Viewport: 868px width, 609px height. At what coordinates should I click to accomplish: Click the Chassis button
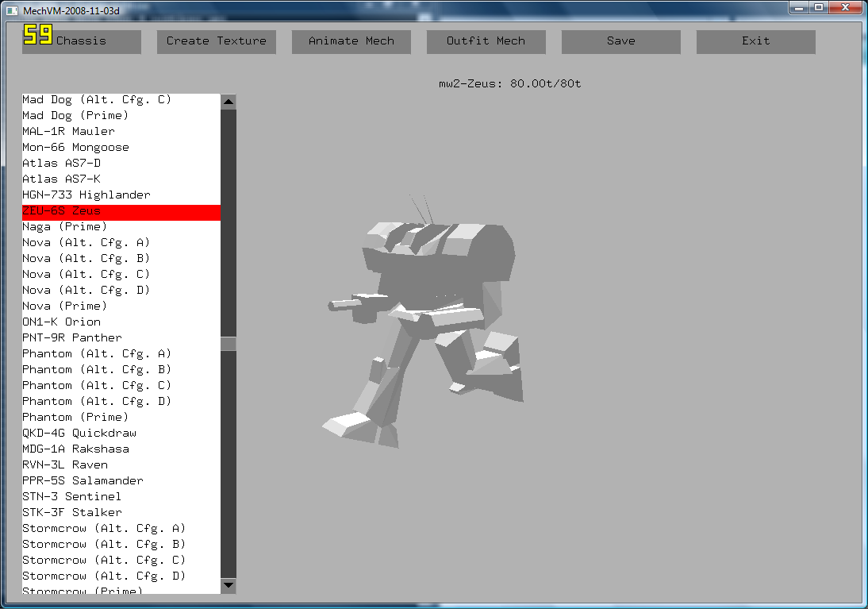82,41
